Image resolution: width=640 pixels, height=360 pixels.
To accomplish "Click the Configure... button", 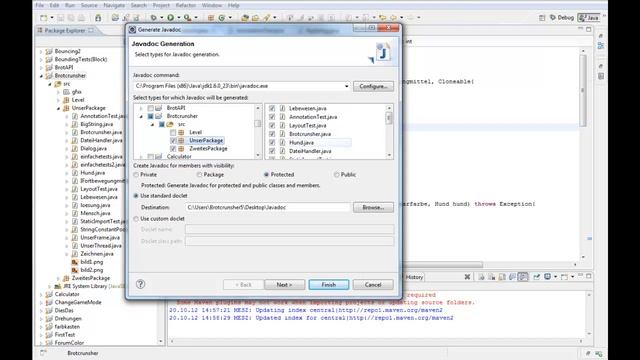I will (373, 86).
